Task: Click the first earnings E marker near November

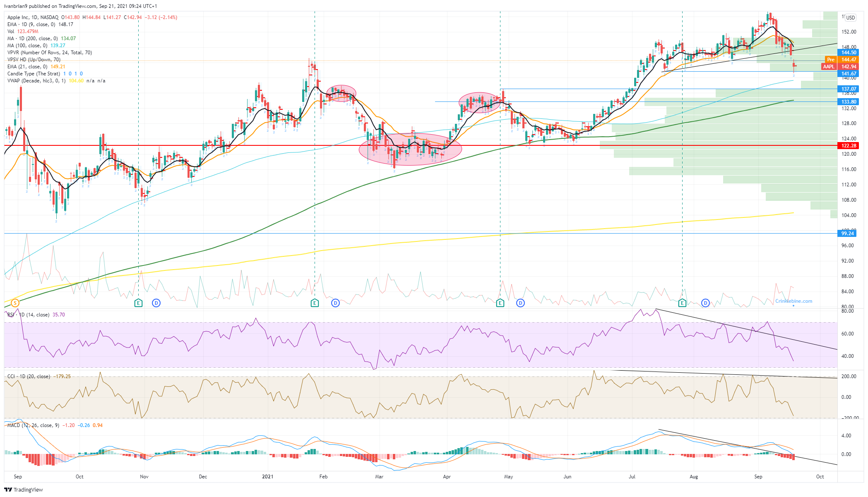Action: 138,303
